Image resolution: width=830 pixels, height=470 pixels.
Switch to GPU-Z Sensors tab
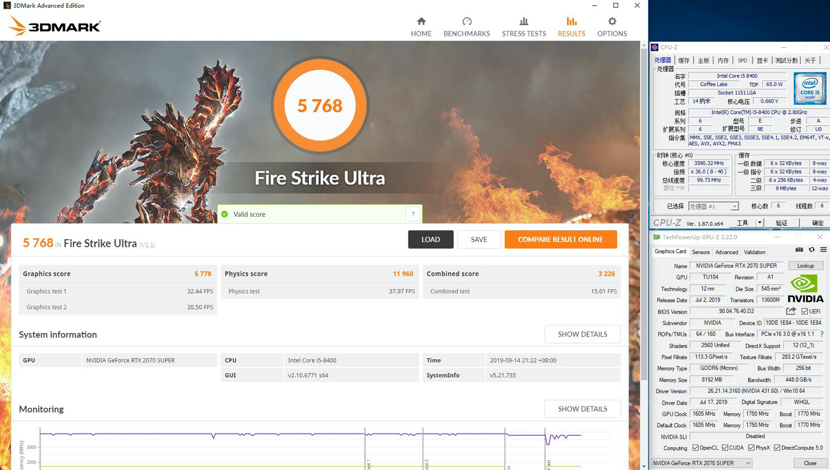pos(700,252)
